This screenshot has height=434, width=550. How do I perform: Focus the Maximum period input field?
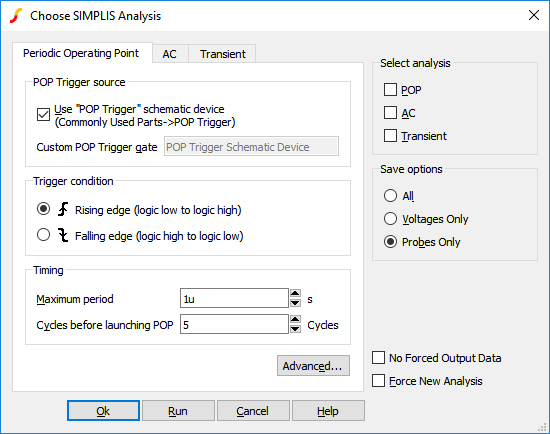point(234,298)
